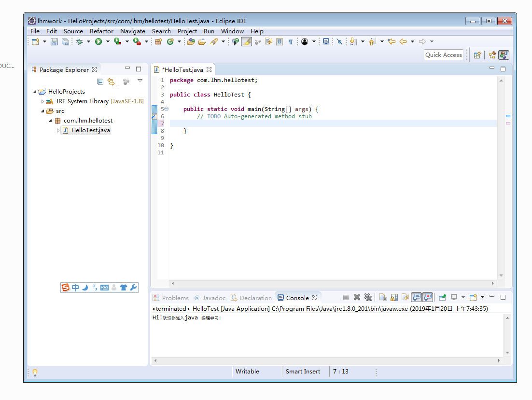Click the Run External Tools icon
This screenshot has width=532, height=400.
click(137, 41)
